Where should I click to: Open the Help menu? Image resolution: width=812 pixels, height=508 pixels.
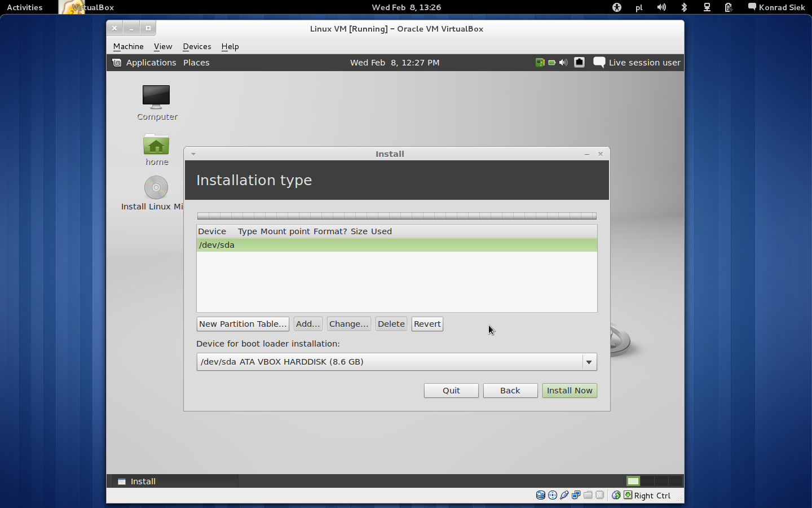[x=230, y=46]
